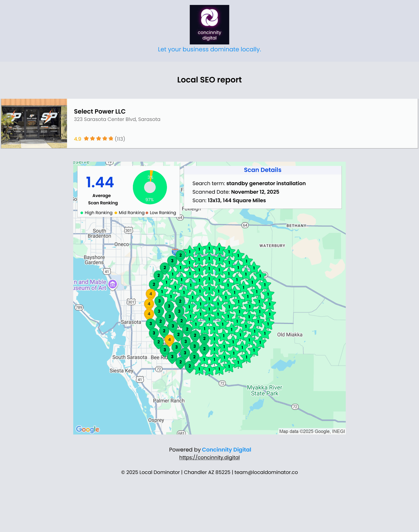Click the Osprey map label
Image resolution: width=419 pixels, height=532 pixels.
coord(156,420)
